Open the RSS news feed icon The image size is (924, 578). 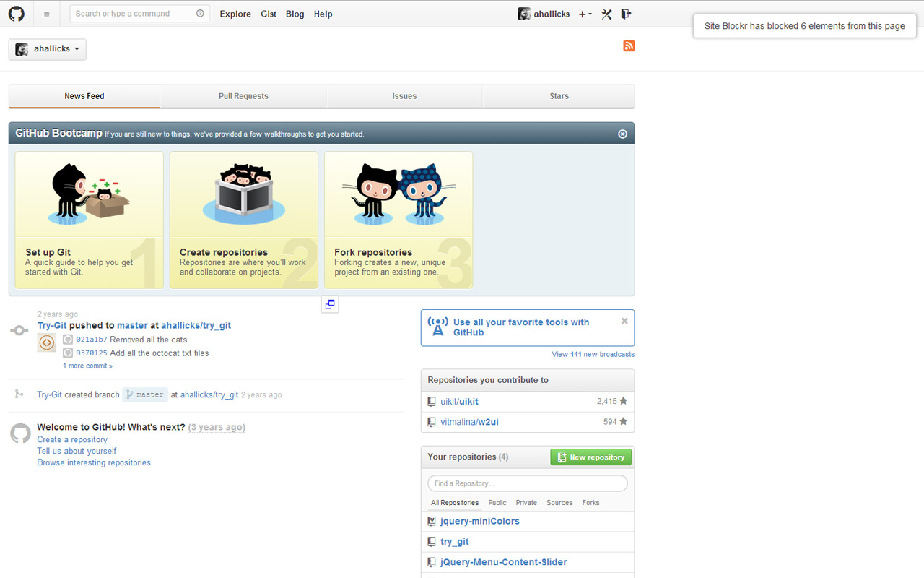tap(629, 46)
